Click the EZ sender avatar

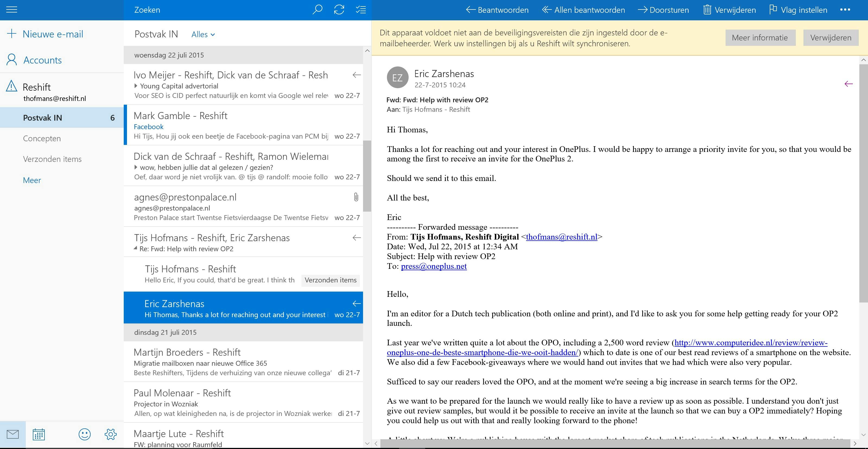pos(398,78)
